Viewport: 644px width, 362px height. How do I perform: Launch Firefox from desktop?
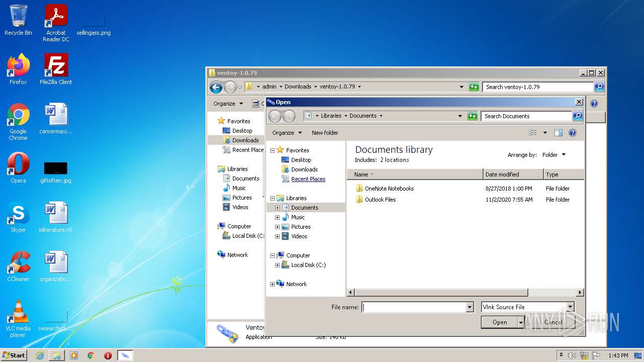click(x=18, y=69)
